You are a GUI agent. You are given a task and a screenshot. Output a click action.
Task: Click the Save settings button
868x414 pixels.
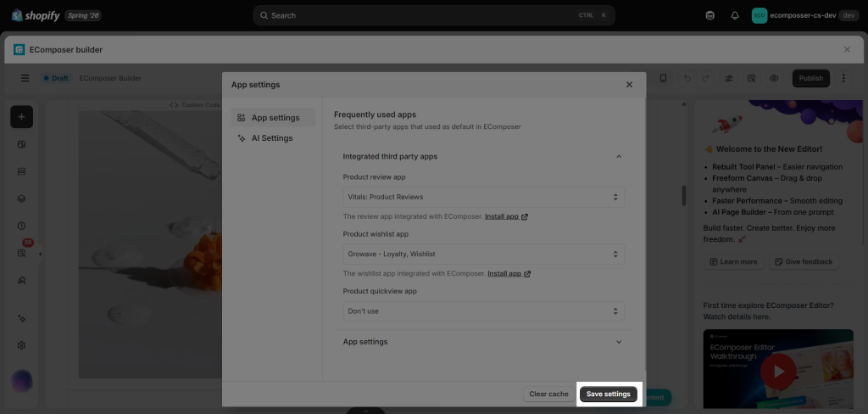[x=609, y=394]
